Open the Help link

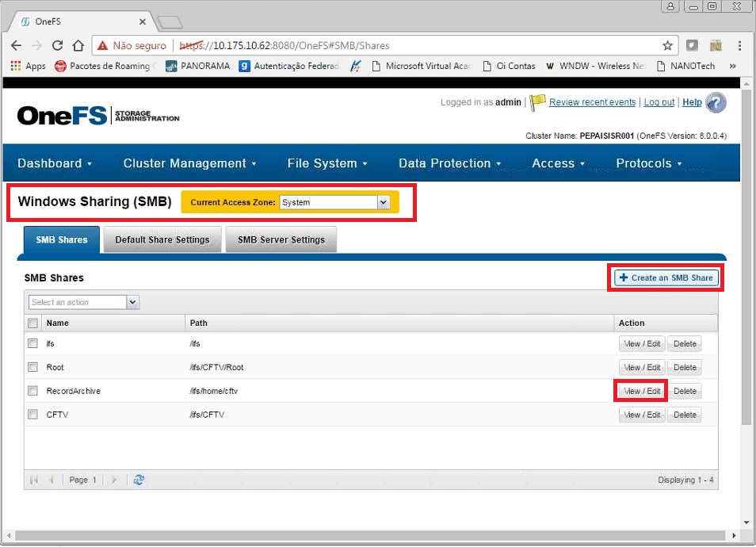[x=692, y=102]
